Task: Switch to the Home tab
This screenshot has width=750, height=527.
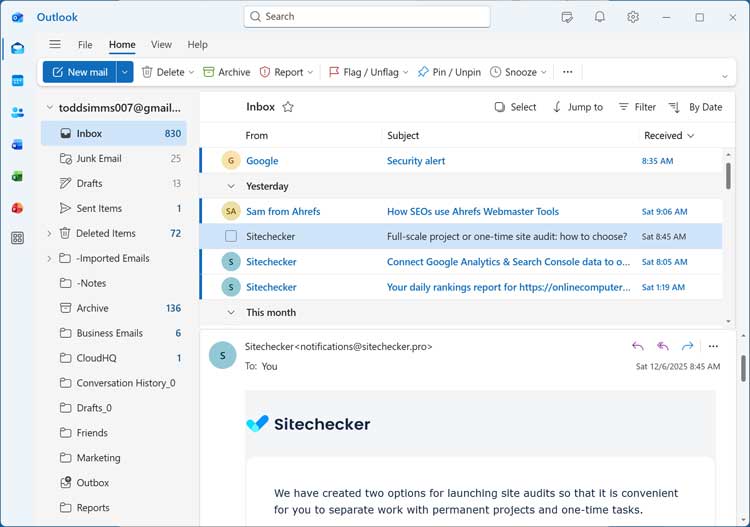Action: (x=122, y=44)
